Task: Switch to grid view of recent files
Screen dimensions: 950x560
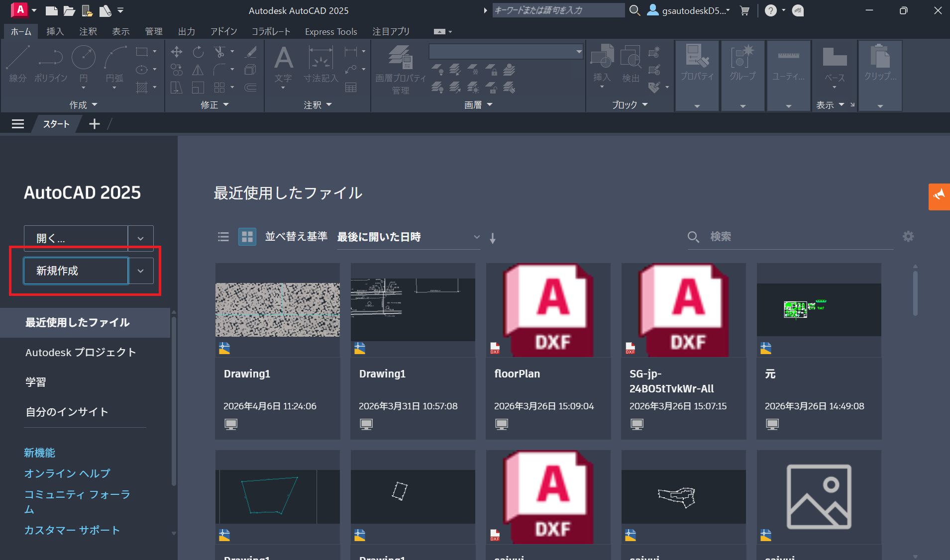Action: point(247,237)
